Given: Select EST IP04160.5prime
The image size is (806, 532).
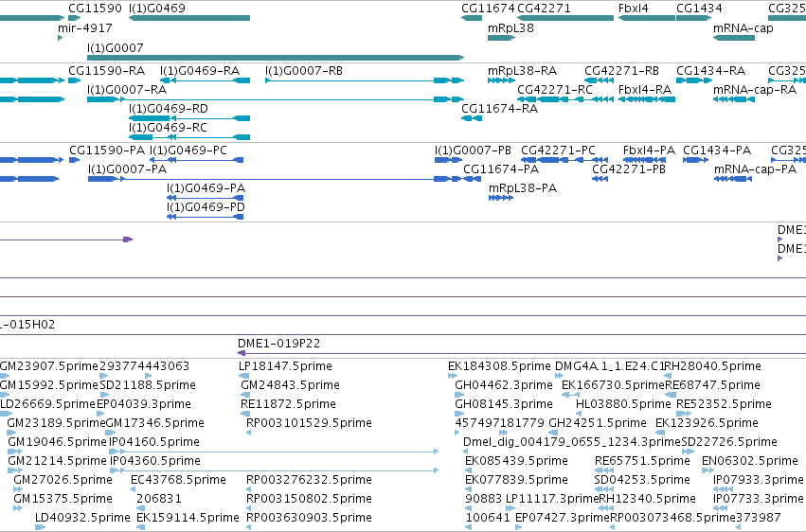Looking at the screenshot, I should 274,452.
